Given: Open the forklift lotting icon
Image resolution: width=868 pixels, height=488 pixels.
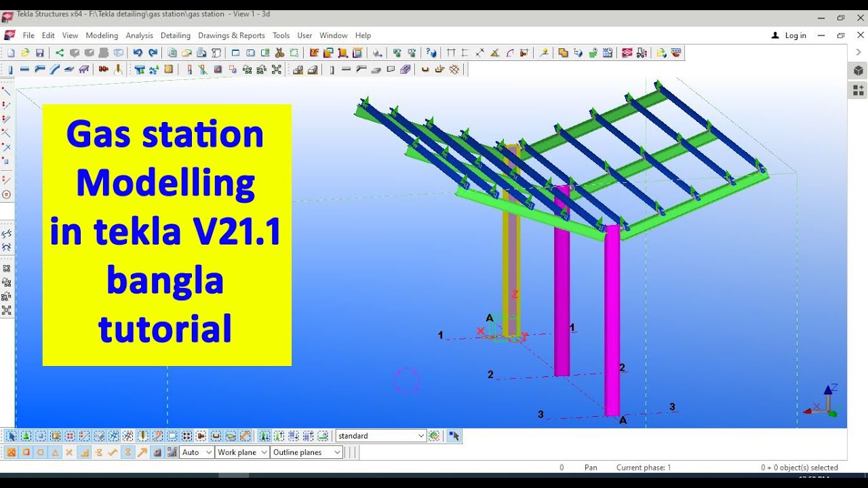Looking at the screenshot, I should [x=642, y=53].
